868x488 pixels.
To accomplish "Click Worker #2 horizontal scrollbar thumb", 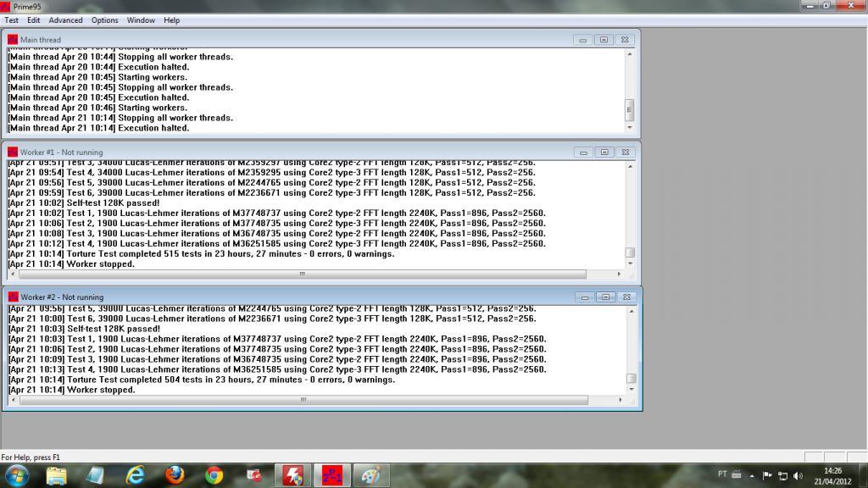I will pos(303,400).
